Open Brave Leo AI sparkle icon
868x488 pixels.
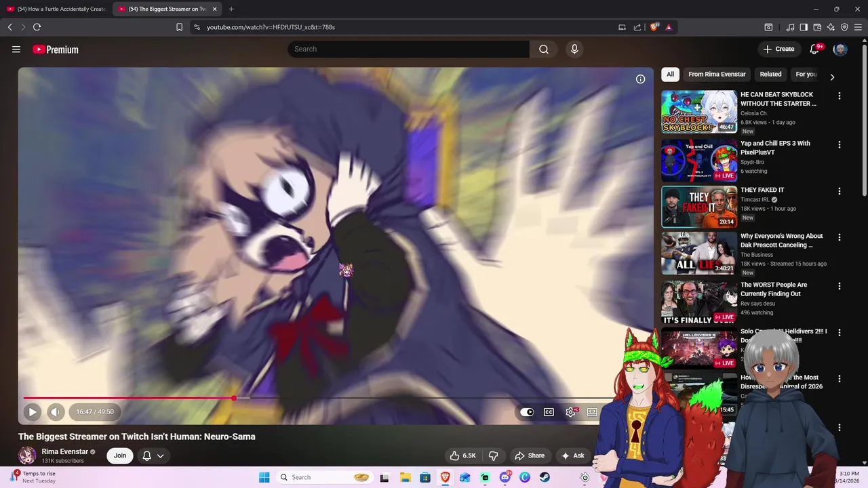pos(831,27)
